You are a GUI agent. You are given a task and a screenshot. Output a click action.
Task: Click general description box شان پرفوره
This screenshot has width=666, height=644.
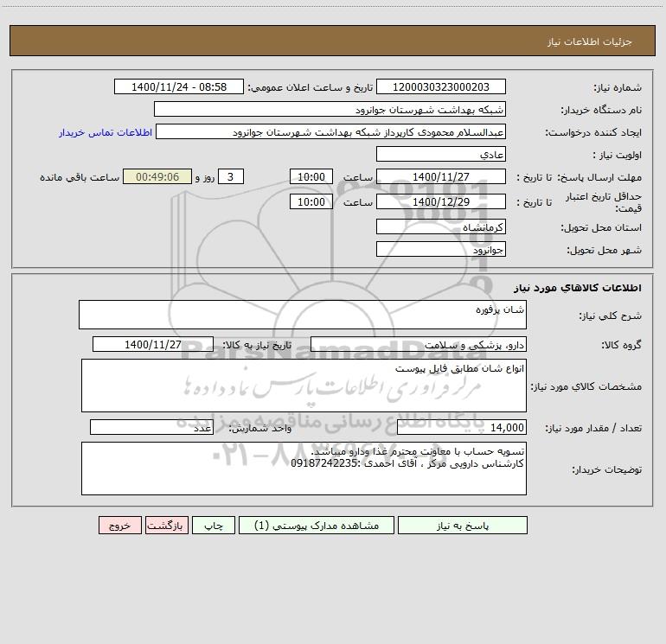(303, 315)
